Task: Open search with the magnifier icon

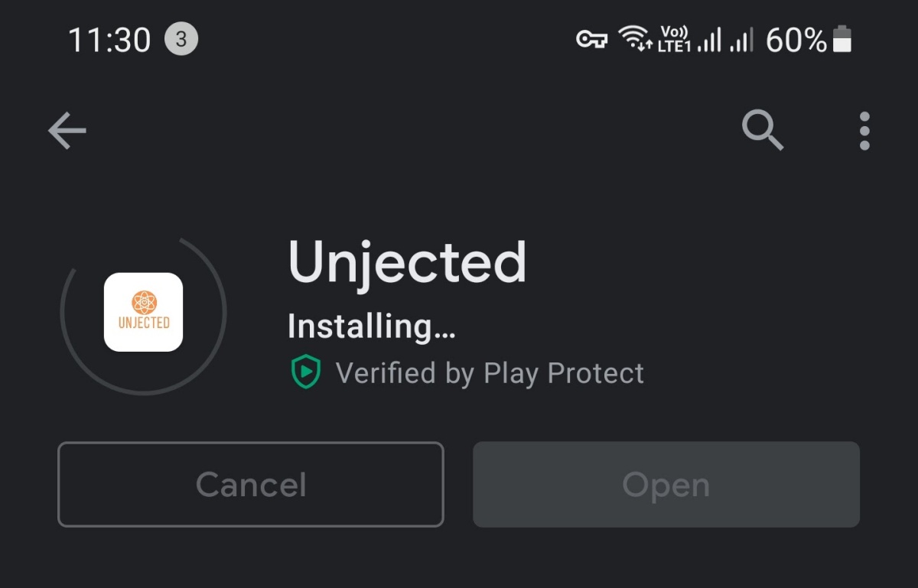Action: 763,130
